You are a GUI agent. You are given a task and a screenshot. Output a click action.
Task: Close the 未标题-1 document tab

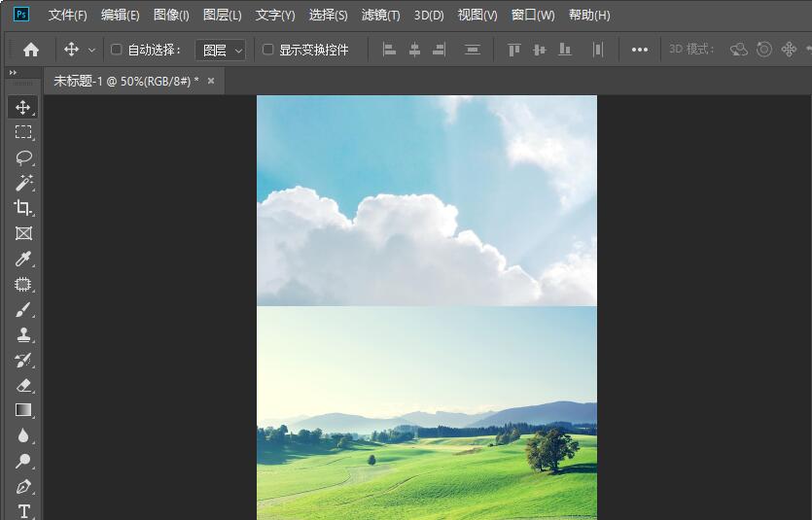coord(211,81)
